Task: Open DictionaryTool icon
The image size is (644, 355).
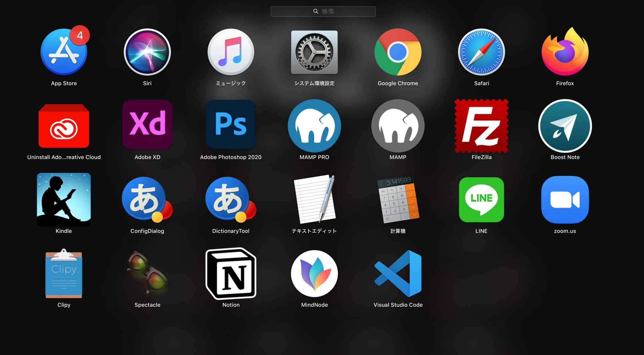Action: [231, 200]
